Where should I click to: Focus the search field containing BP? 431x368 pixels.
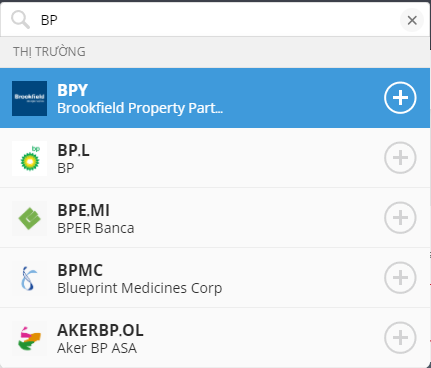(215, 20)
